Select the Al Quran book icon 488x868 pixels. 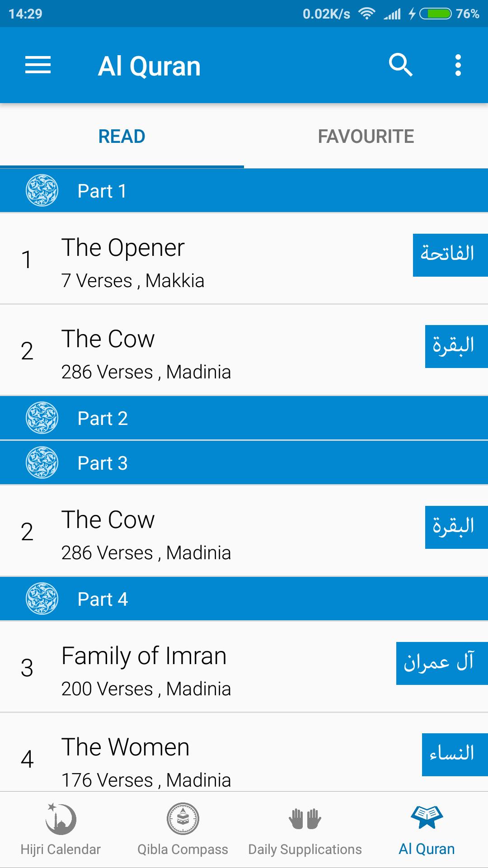tap(427, 818)
